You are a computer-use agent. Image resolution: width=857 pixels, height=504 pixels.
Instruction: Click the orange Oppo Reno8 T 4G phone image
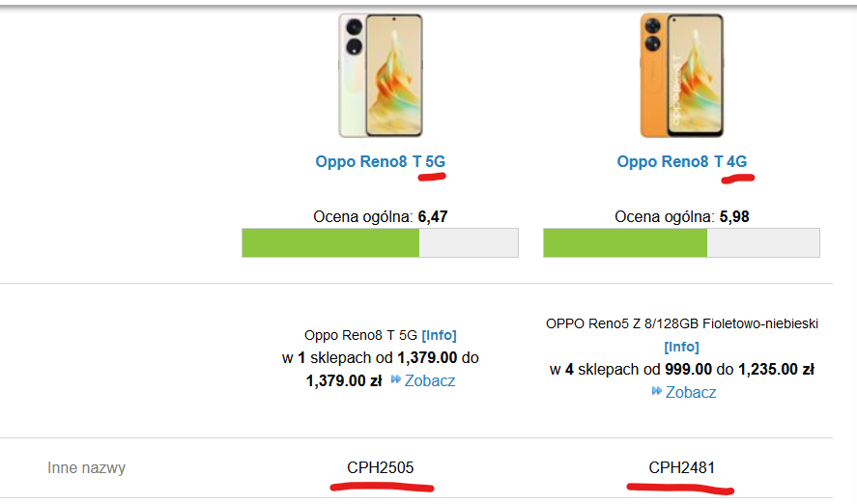(681, 75)
